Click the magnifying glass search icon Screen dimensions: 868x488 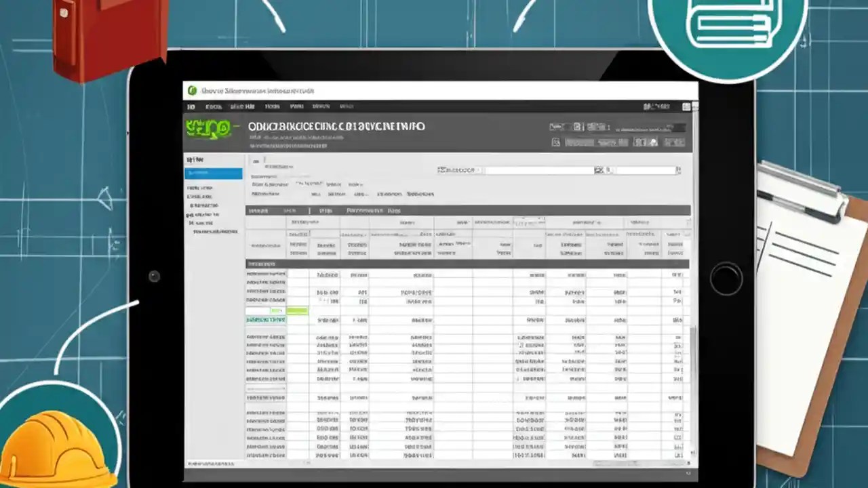pos(599,169)
